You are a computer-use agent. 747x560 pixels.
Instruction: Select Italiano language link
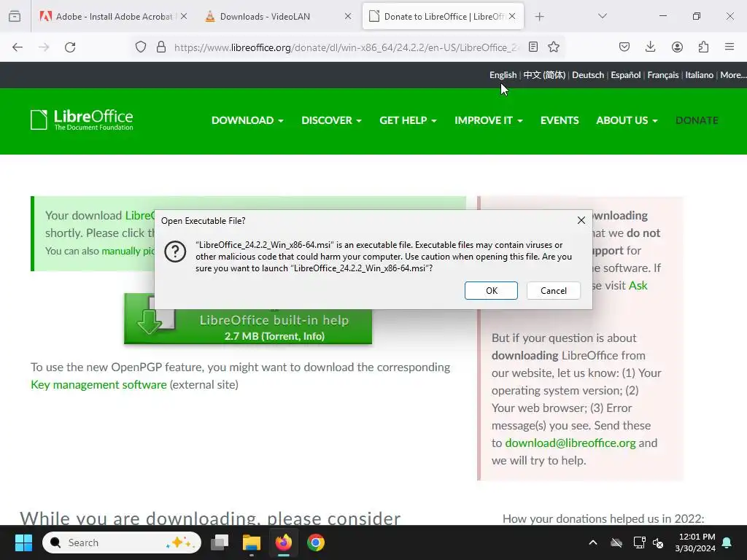click(699, 75)
